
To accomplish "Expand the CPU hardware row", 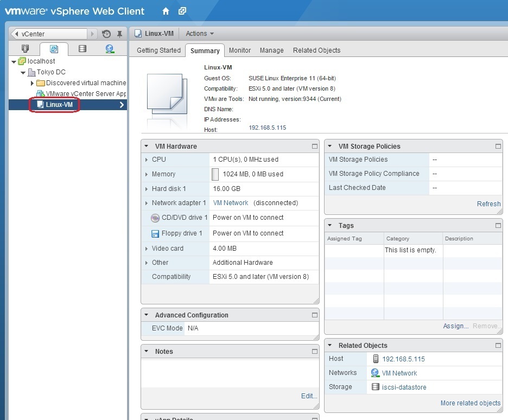I will click(x=147, y=160).
